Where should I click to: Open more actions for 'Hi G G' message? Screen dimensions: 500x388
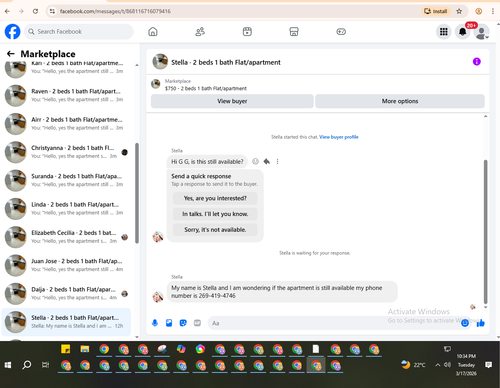(277, 161)
